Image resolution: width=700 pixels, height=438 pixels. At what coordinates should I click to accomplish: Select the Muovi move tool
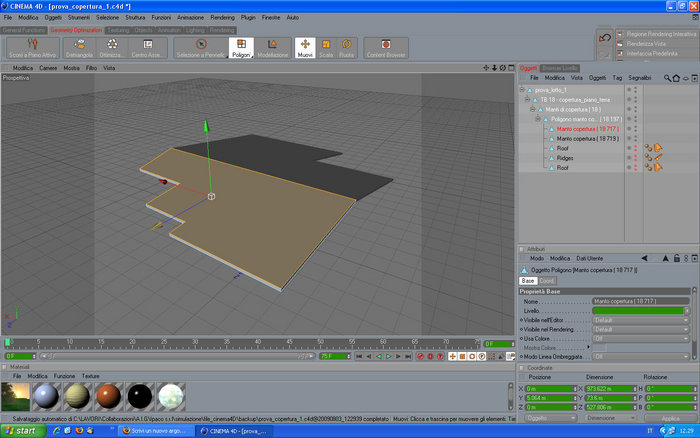[305, 48]
